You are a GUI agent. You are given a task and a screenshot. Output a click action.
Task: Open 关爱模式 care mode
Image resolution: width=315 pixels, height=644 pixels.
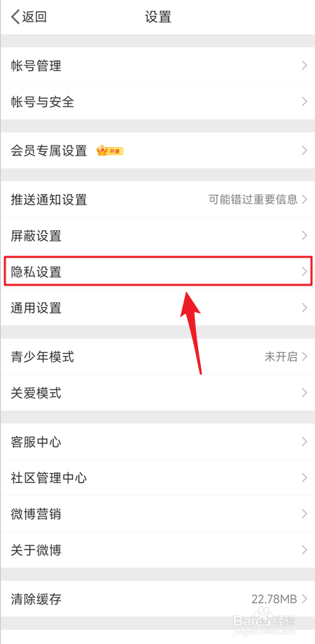157,393
